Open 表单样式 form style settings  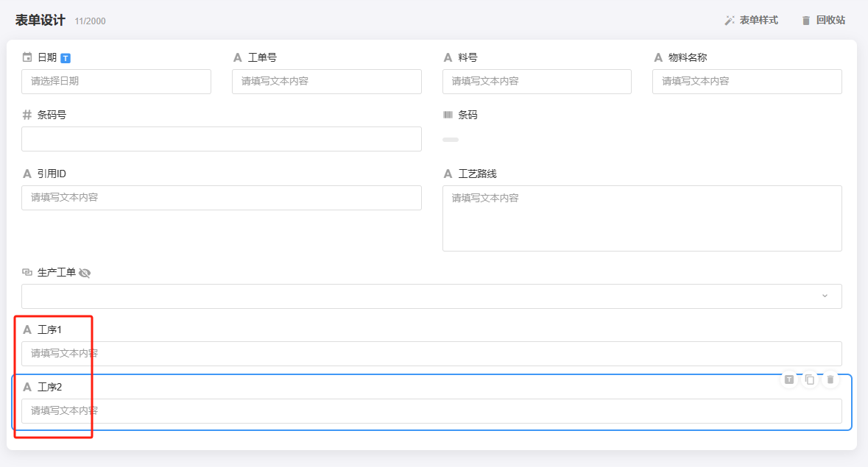coord(751,21)
